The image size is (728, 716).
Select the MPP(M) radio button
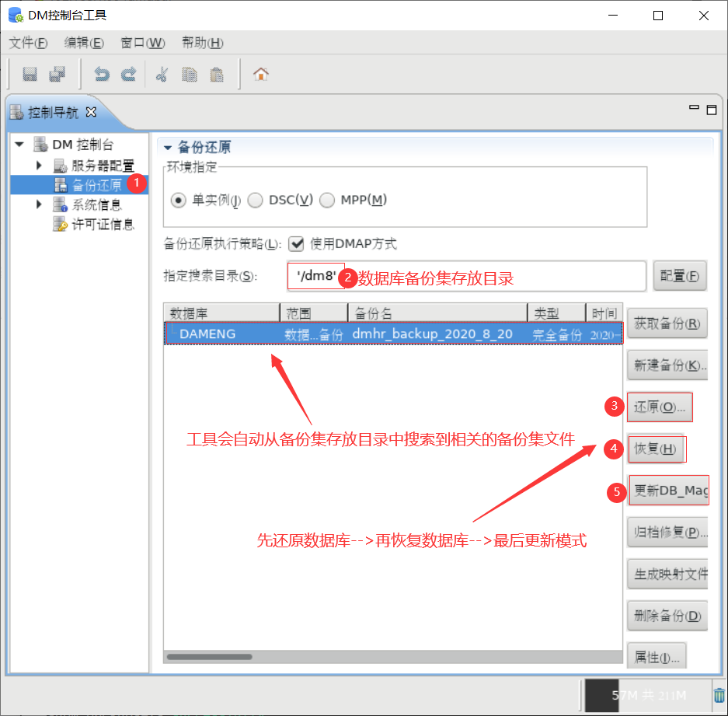[x=327, y=201]
